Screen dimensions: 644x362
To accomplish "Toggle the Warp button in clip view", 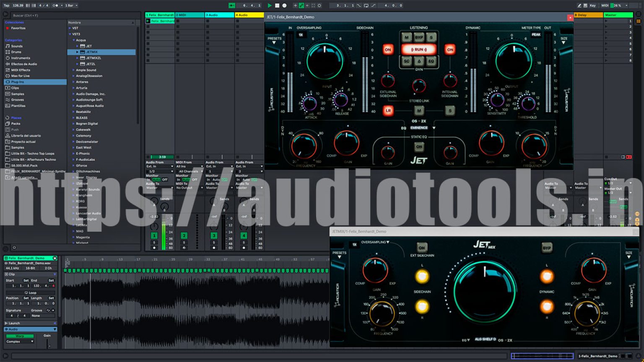I will [x=20, y=336].
